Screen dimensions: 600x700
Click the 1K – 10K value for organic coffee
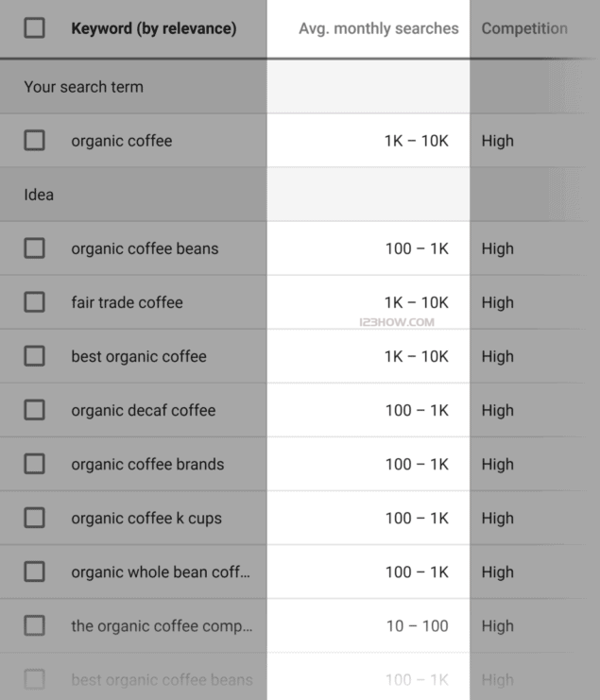click(416, 141)
